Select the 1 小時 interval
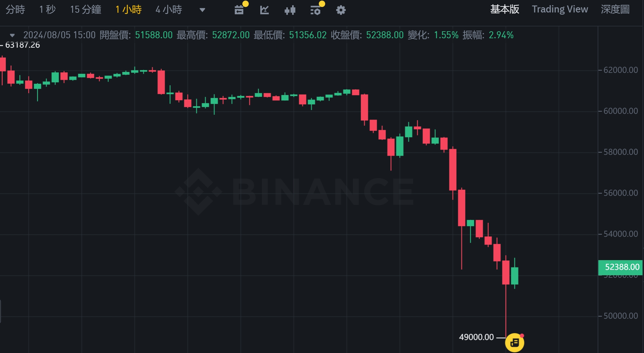The height and width of the screenshot is (353, 644). click(128, 10)
